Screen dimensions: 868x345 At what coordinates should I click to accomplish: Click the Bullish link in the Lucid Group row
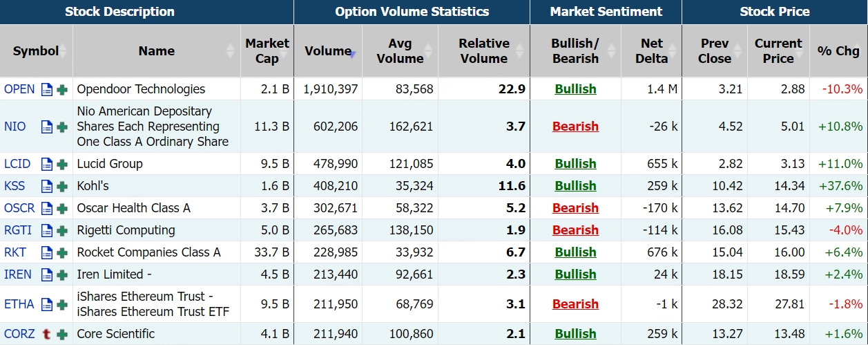pos(575,164)
